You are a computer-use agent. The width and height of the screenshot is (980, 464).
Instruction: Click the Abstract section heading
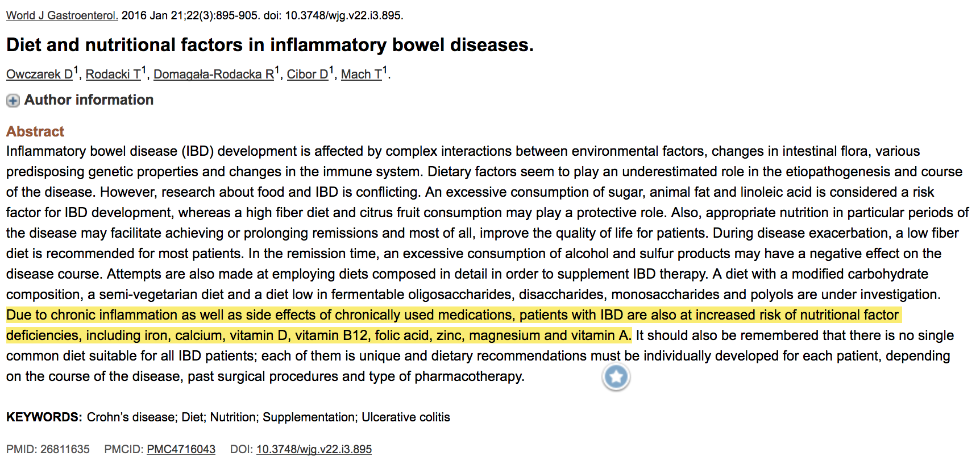(35, 131)
